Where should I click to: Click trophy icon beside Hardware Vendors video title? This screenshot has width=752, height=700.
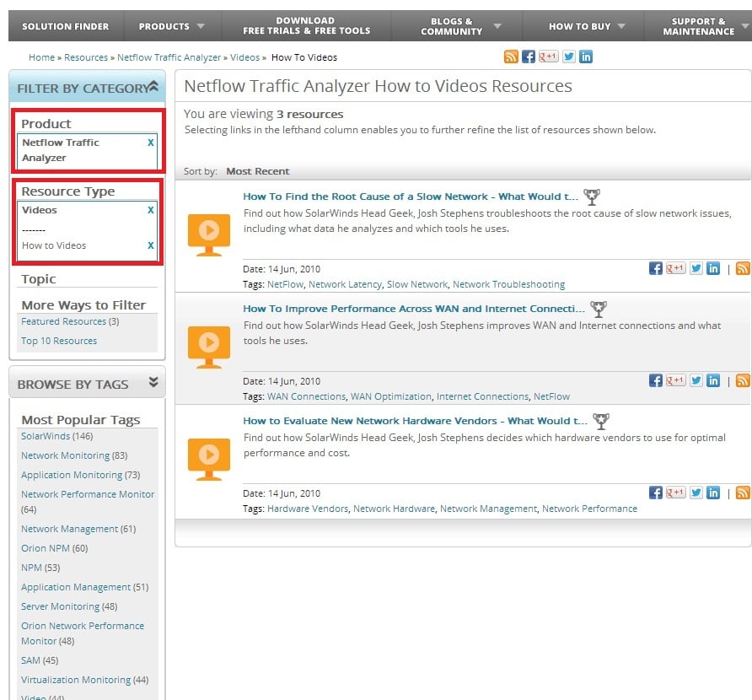pos(601,421)
